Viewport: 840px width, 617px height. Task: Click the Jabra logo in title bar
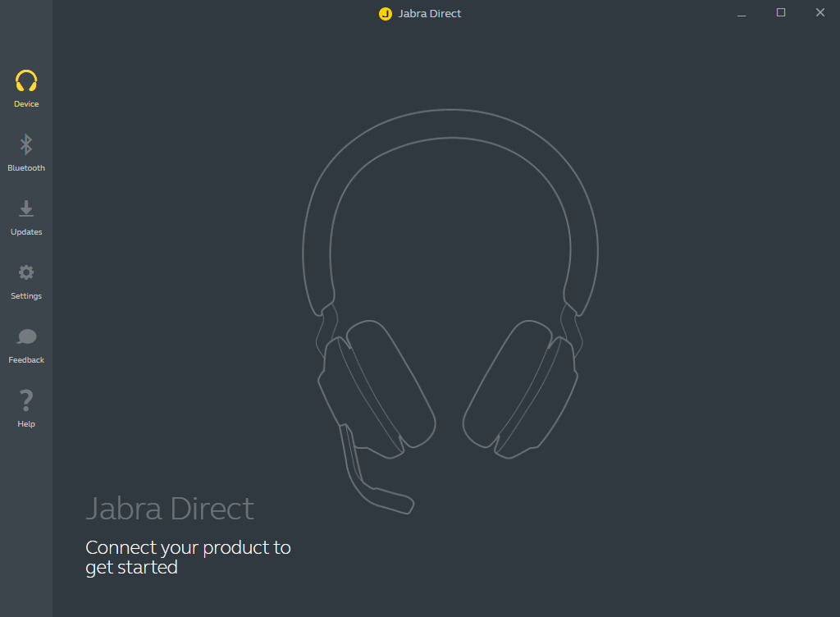[x=386, y=14]
